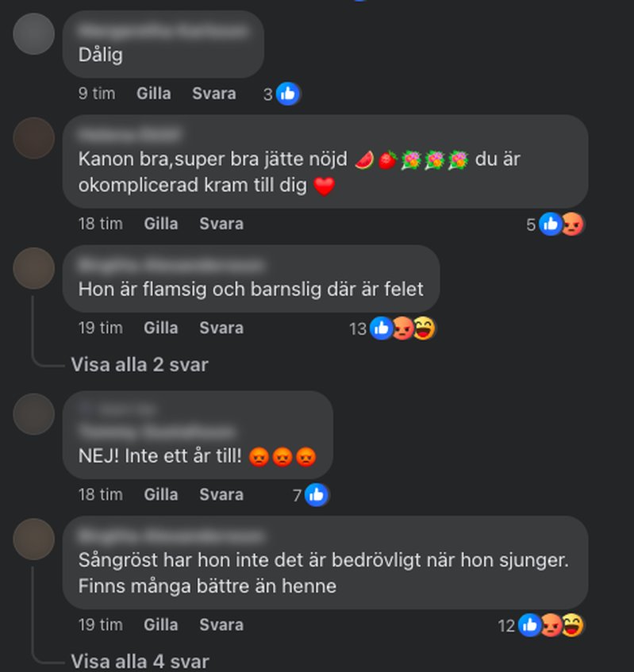
Task: Click the angry reaction beside the count 12
Action: click(x=551, y=625)
